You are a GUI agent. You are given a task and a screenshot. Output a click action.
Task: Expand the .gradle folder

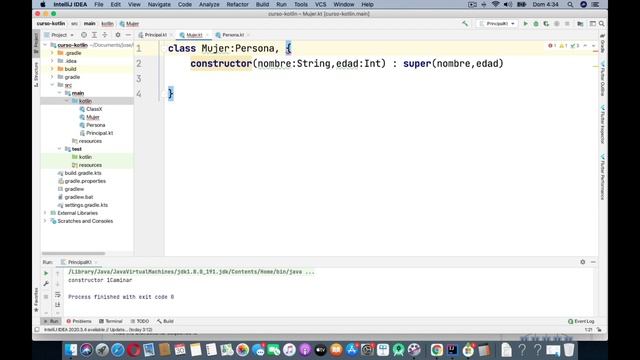[52, 53]
